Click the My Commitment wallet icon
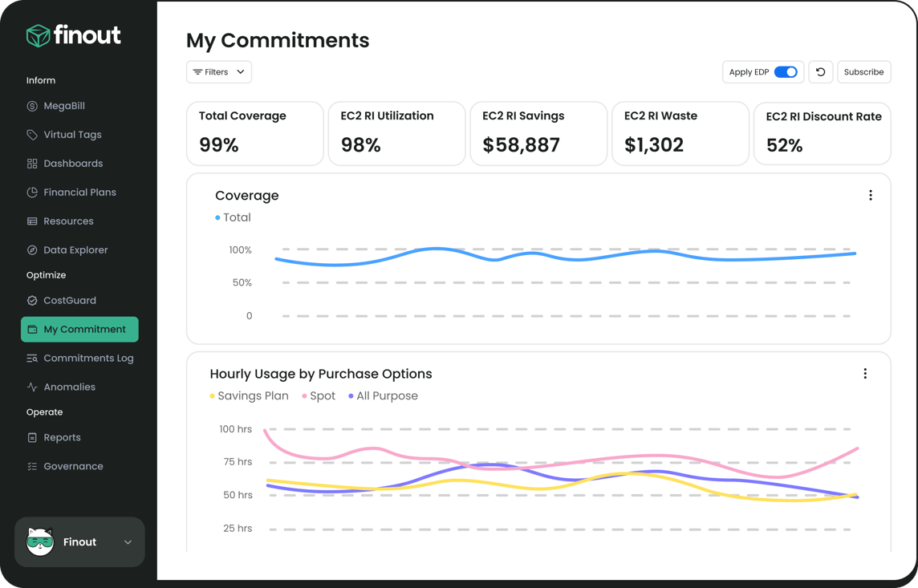Viewport: 918px width, 588px height. pyautogui.click(x=32, y=330)
